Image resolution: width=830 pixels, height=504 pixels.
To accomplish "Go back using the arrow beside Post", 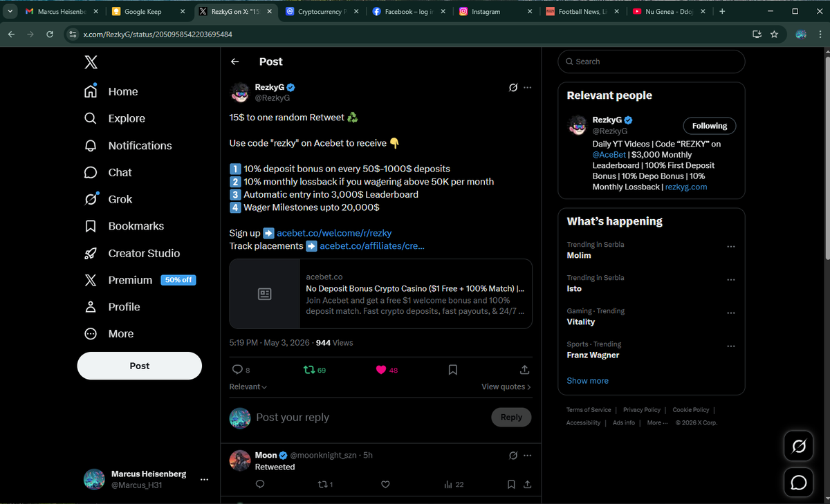I will pyautogui.click(x=235, y=62).
